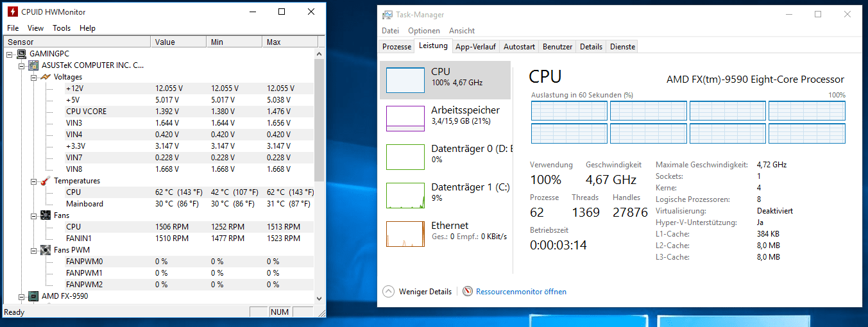
Task: Collapse the Voltages tree branch
Action: click(x=33, y=77)
